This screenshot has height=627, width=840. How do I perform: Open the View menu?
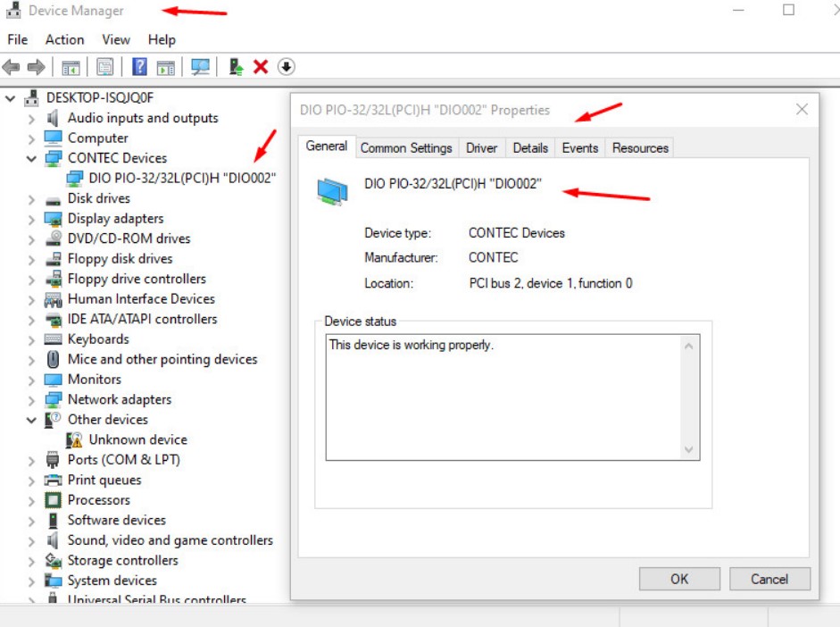(x=116, y=39)
